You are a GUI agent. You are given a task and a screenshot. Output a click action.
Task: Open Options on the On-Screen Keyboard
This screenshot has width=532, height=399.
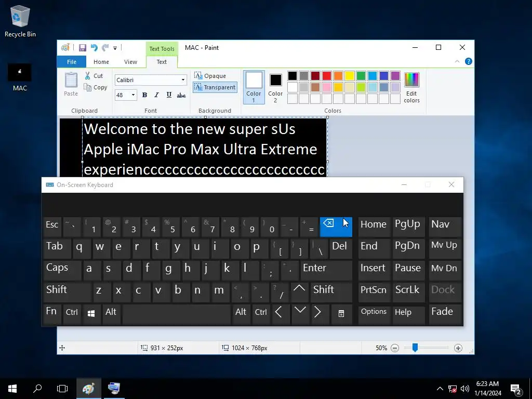[x=374, y=314]
